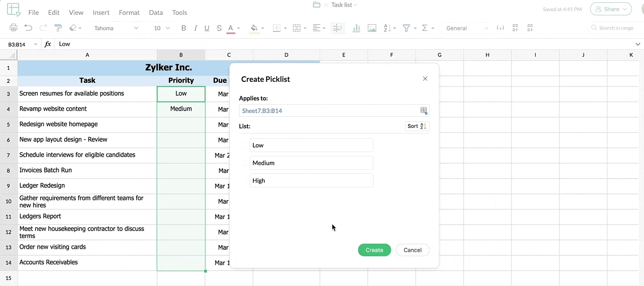The width and height of the screenshot is (644, 286).
Task: Click the Insert Image icon
Action: click(x=372, y=28)
